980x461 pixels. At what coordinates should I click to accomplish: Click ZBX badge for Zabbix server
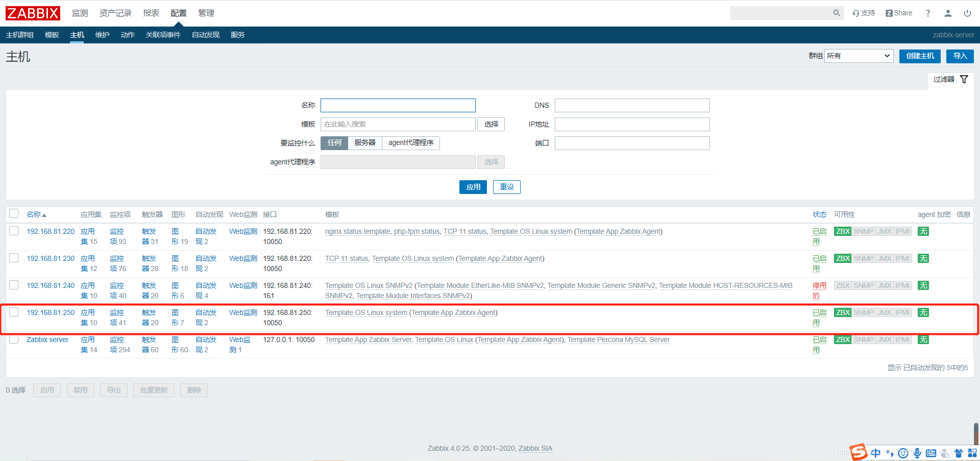pos(843,339)
